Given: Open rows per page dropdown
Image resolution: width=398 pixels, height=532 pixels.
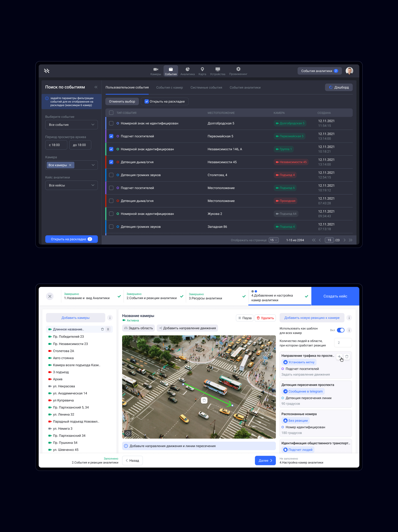Looking at the screenshot, I should point(274,240).
